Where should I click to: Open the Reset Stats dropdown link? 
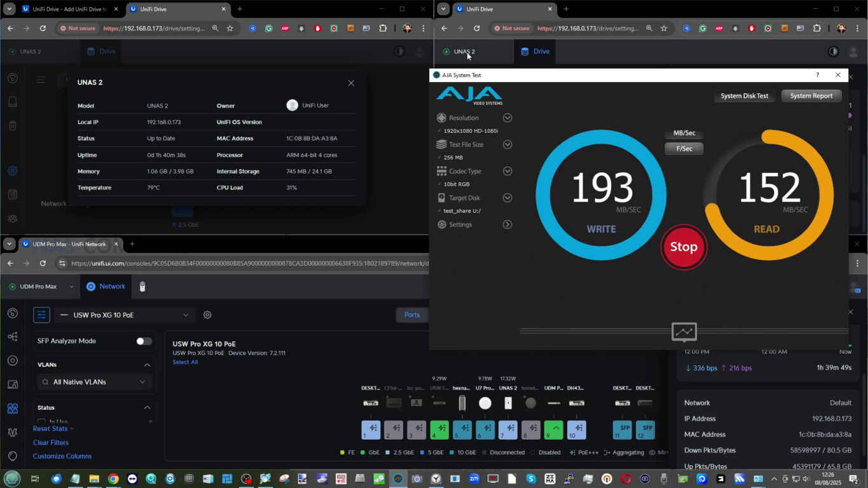click(53, 429)
